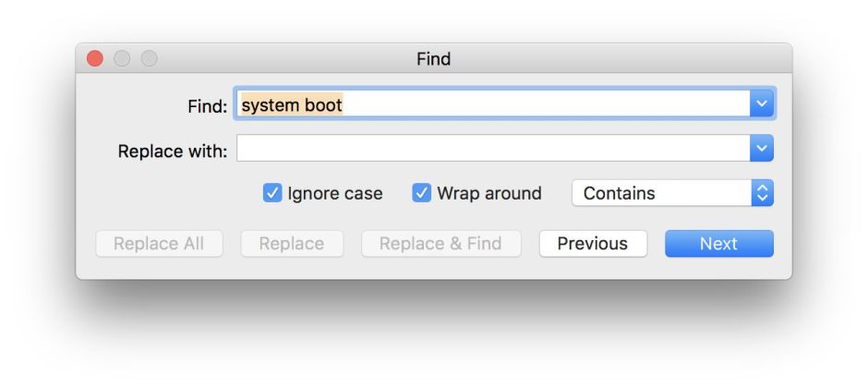Click the "Wrap around" label text
Viewport: 868px width, 388px height.
(489, 193)
